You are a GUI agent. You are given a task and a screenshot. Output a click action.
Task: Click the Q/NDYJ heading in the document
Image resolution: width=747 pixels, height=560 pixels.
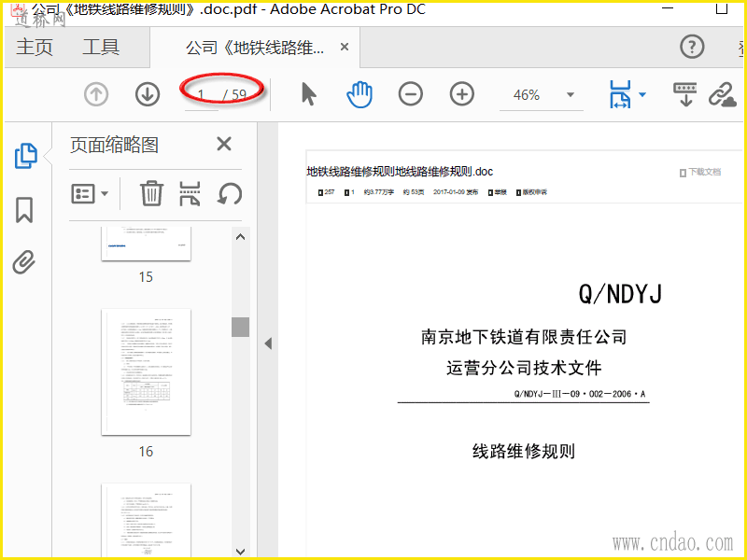[x=620, y=293]
